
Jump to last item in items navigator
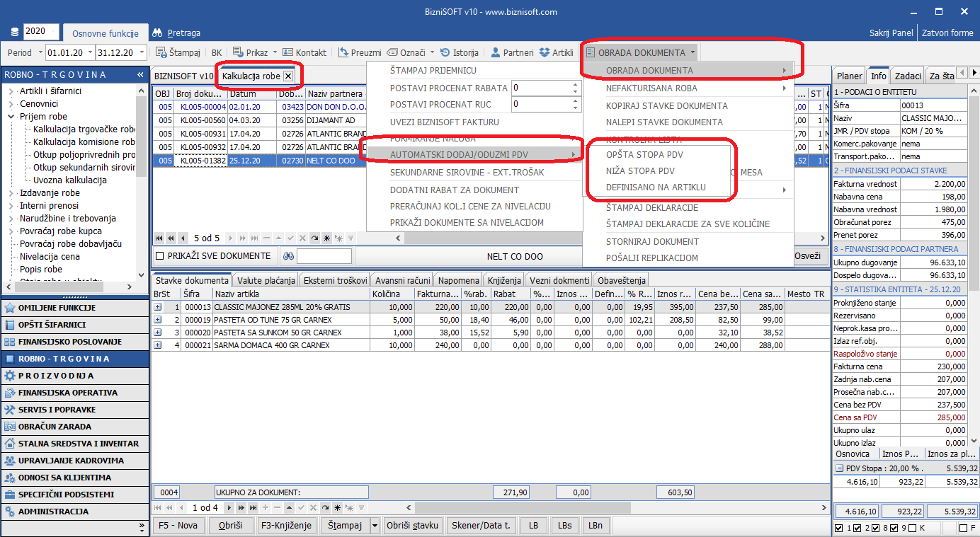click(253, 508)
